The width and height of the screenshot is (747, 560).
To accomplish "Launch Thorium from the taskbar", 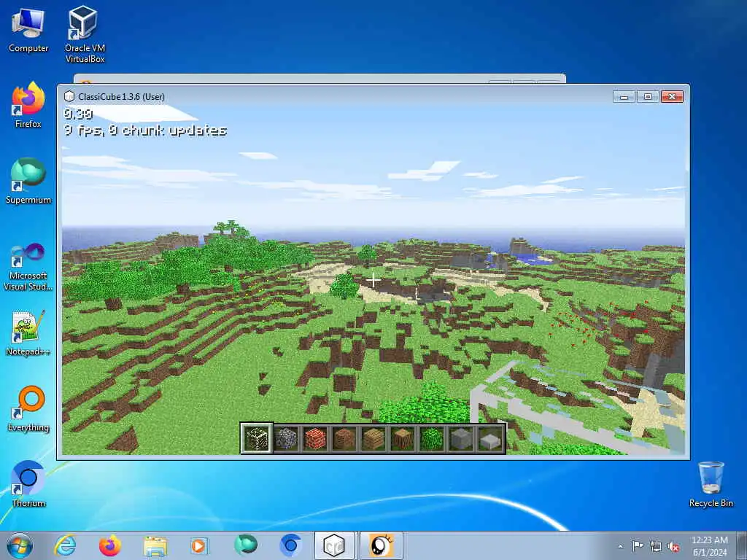I will click(x=290, y=545).
